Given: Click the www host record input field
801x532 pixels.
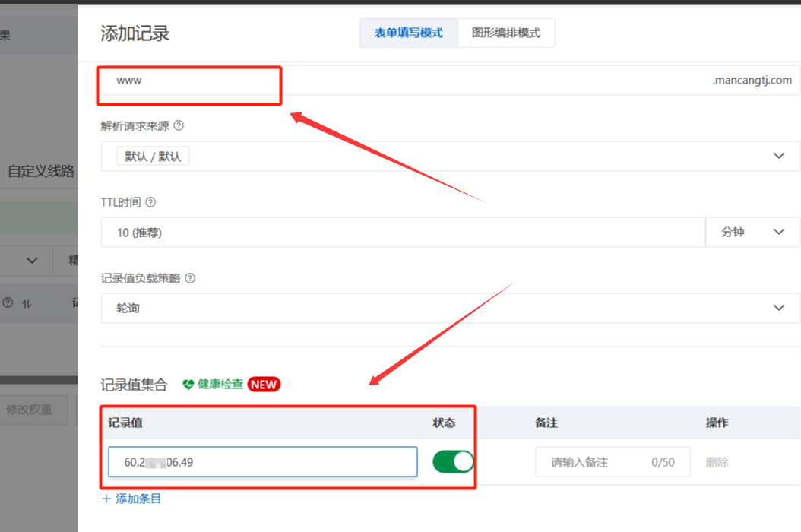Looking at the screenshot, I should point(190,81).
